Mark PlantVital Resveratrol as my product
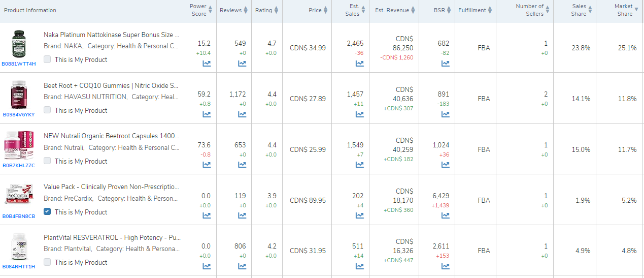Screen dimensions: 644x278 coord(47,262)
